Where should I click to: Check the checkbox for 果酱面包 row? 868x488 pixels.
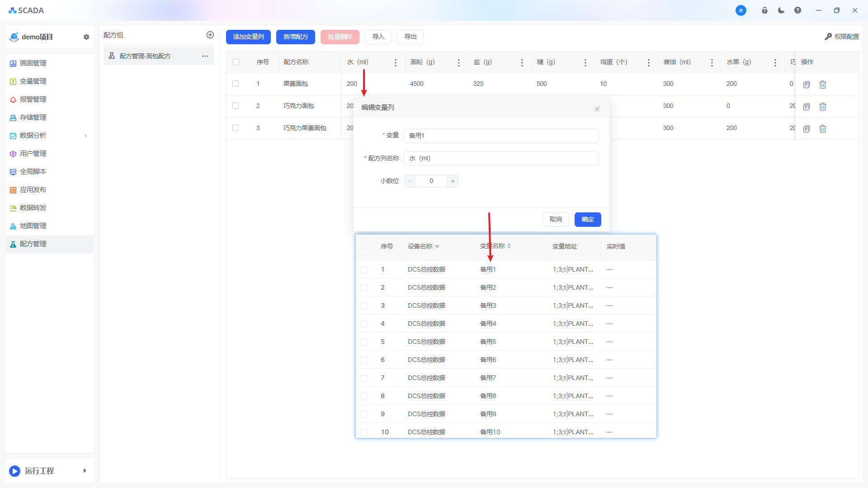(236, 84)
